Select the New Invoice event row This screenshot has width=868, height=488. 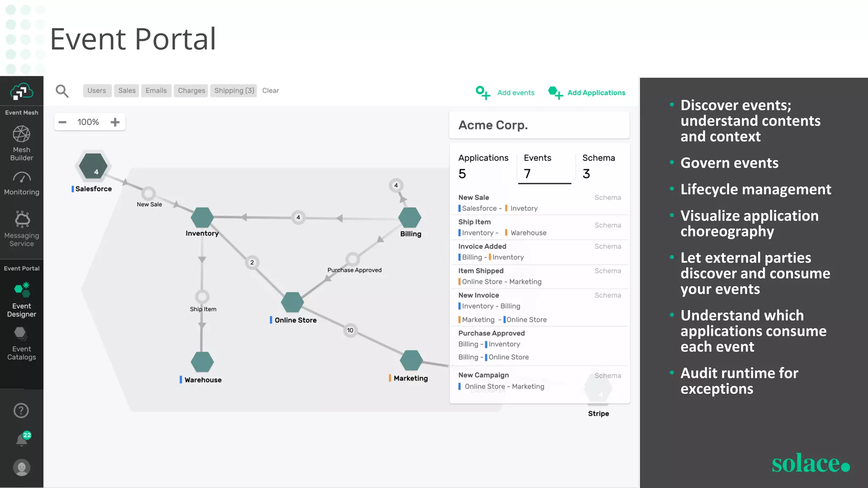click(x=540, y=308)
